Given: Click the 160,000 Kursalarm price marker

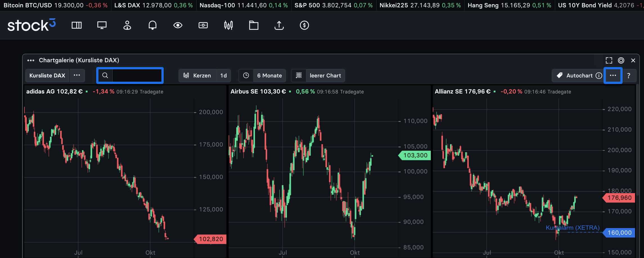Looking at the screenshot, I should tap(619, 233).
